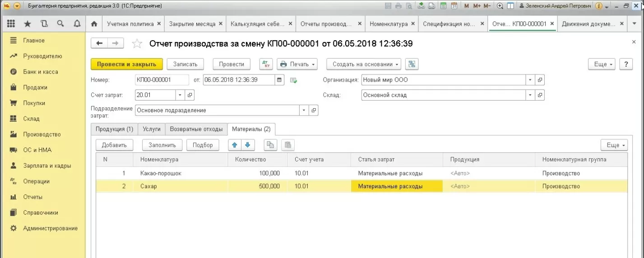The height and width of the screenshot is (258, 644).
Task: Open the date calendar picker
Action: 279,80
